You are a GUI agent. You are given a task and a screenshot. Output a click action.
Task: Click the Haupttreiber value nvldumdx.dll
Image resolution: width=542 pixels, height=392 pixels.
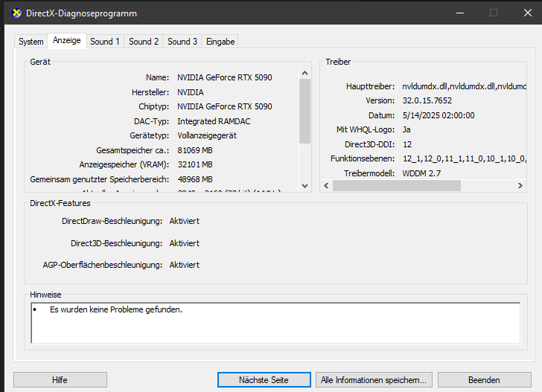point(465,86)
